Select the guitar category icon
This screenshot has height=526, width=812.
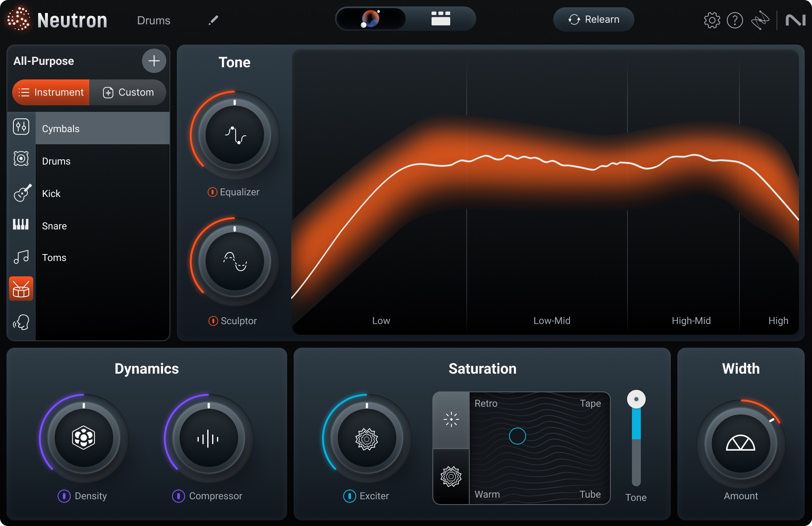(x=22, y=193)
